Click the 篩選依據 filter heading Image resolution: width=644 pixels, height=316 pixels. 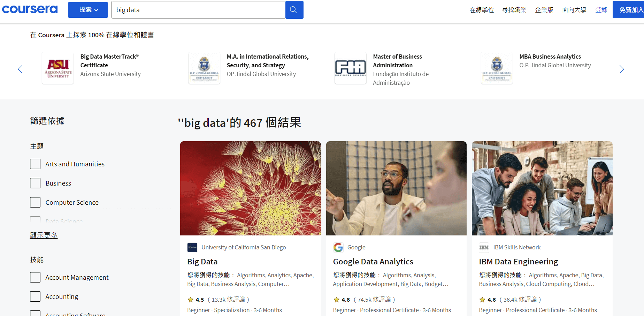pyautogui.click(x=47, y=121)
